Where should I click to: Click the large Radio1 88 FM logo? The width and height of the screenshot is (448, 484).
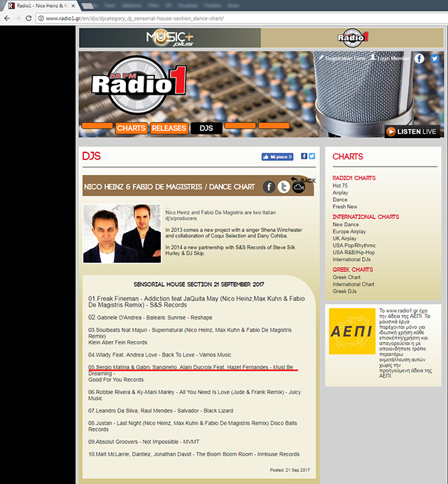click(139, 84)
